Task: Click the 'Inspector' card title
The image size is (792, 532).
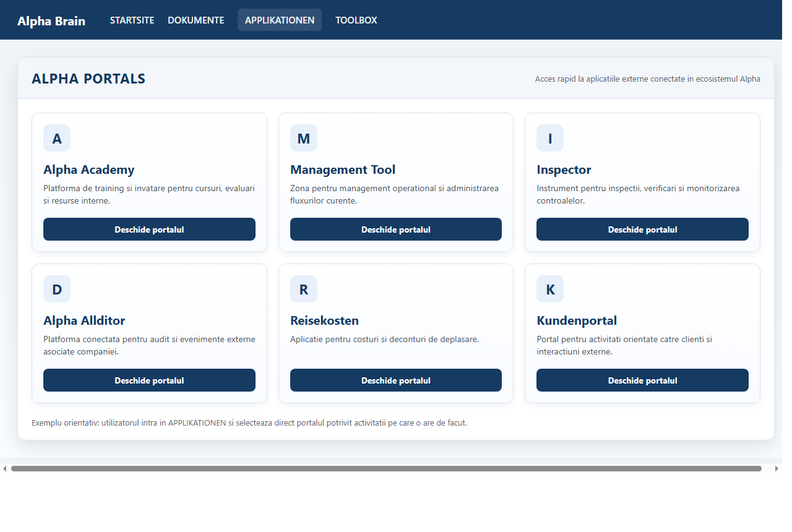Action: pyautogui.click(x=564, y=169)
